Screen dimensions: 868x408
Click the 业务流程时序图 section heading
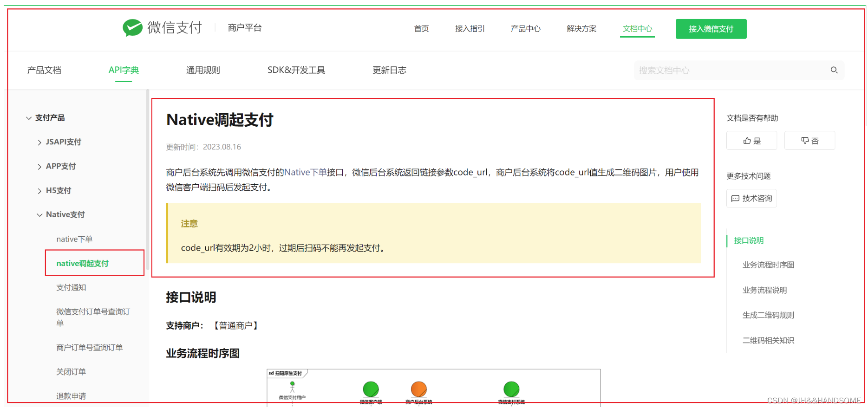[203, 353]
